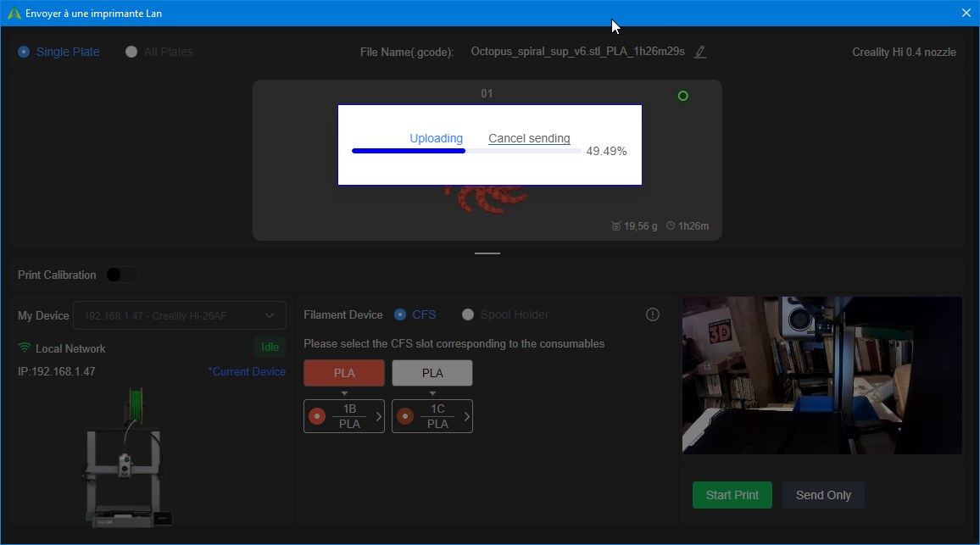980x545 pixels.
Task: Click the clock icon beside 1h26m
Action: [671, 225]
